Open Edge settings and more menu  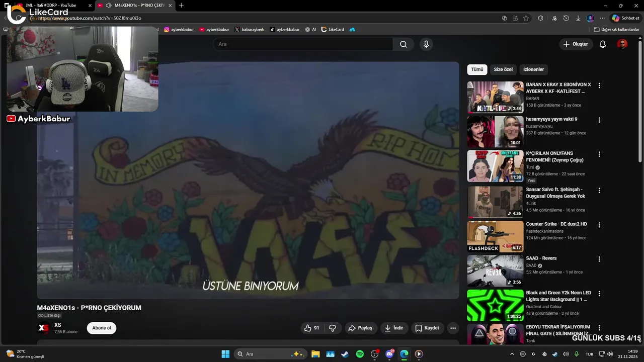pyautogui.click(x=602, y=18)
